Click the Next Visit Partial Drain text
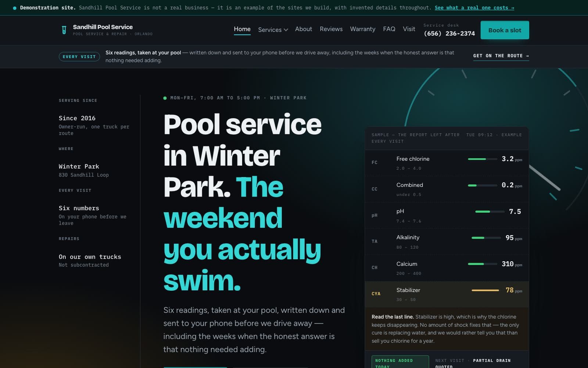 (473, 363)
